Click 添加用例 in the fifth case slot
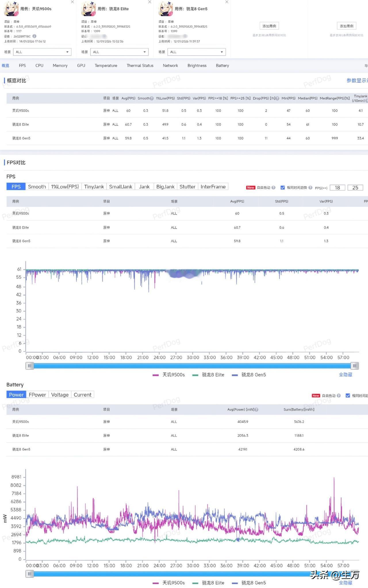The height and width of the screenshot is (588, 368). point(346,26)
